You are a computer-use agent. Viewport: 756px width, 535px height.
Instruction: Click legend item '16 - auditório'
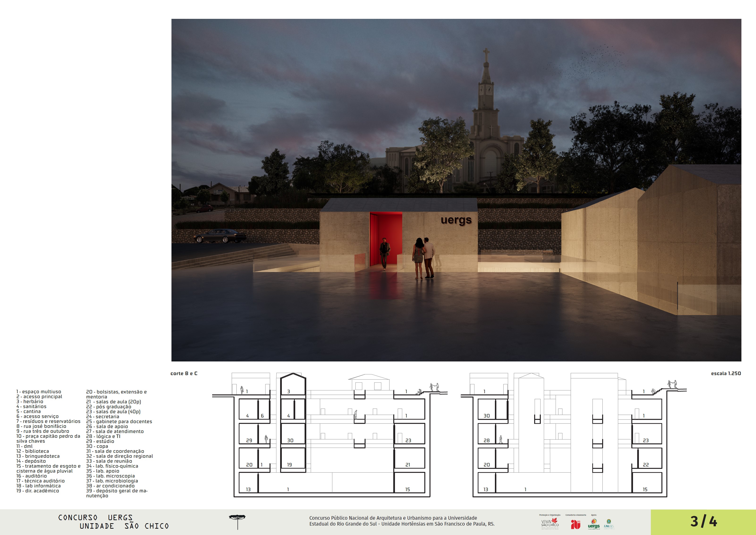[32, 476]
